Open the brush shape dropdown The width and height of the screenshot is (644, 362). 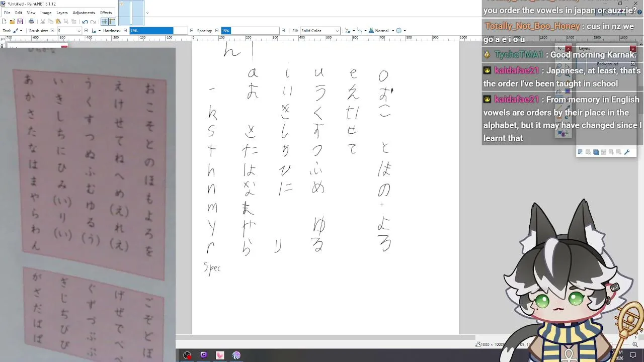96,31
